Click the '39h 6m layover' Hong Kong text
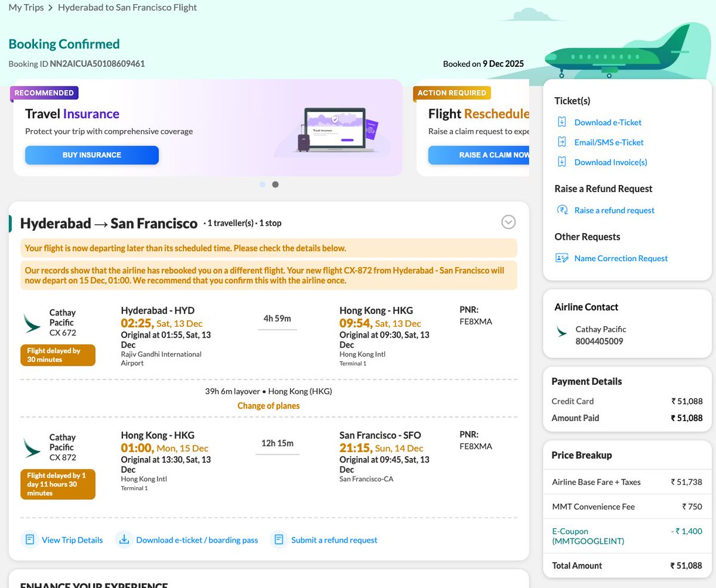Viewport: 716px width, 588px height. tap(268, 391)
